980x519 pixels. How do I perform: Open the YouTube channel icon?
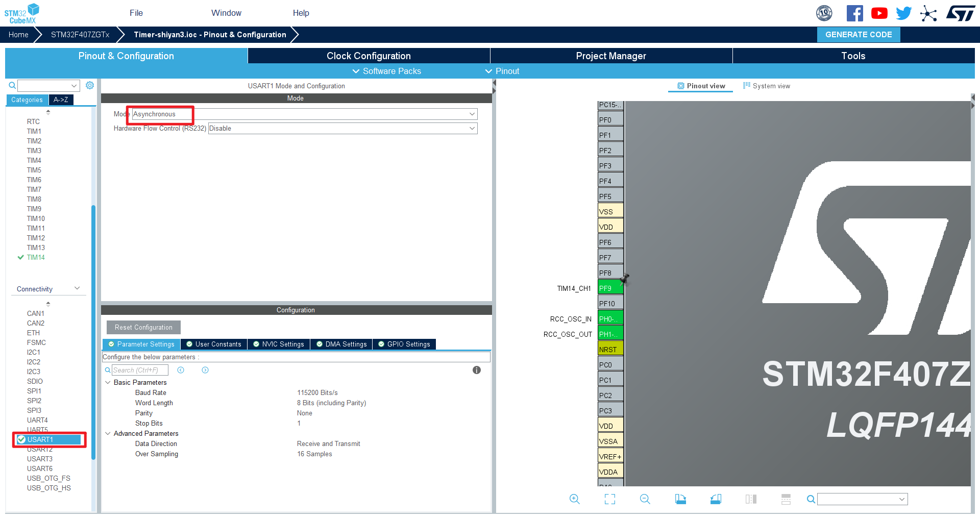879,13
